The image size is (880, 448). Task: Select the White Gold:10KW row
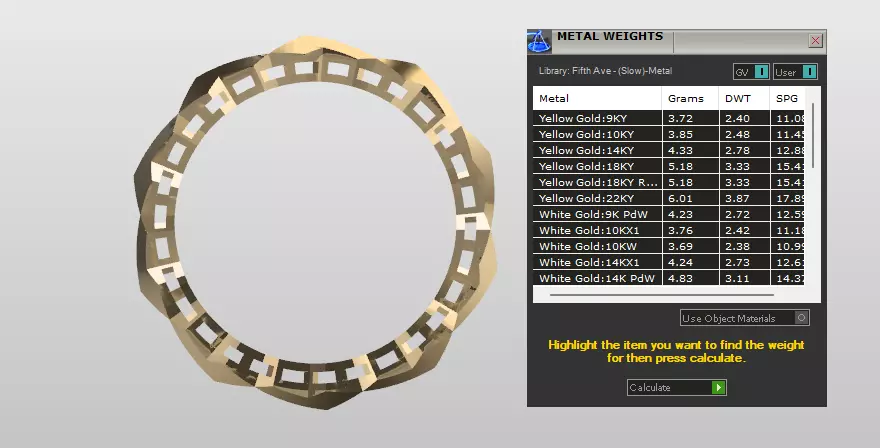point(668,246)
